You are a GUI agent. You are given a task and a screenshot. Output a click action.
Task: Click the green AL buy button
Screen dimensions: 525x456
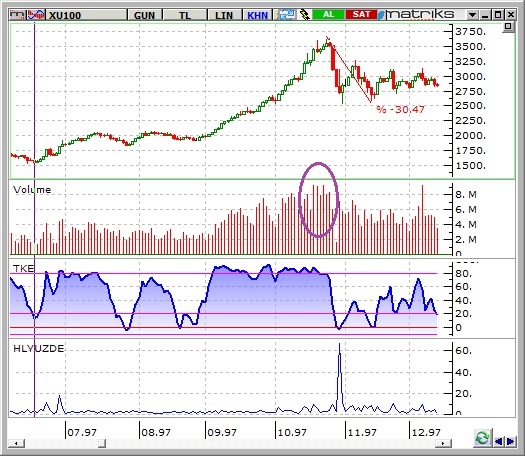coord(328,14)
